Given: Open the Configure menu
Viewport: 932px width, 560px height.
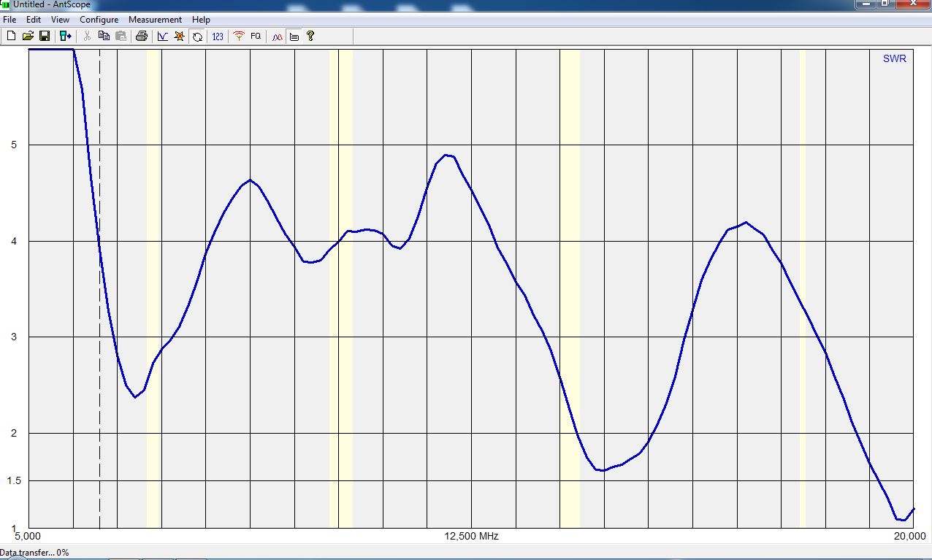Looking at the screenshot, I should click(99, 20).
